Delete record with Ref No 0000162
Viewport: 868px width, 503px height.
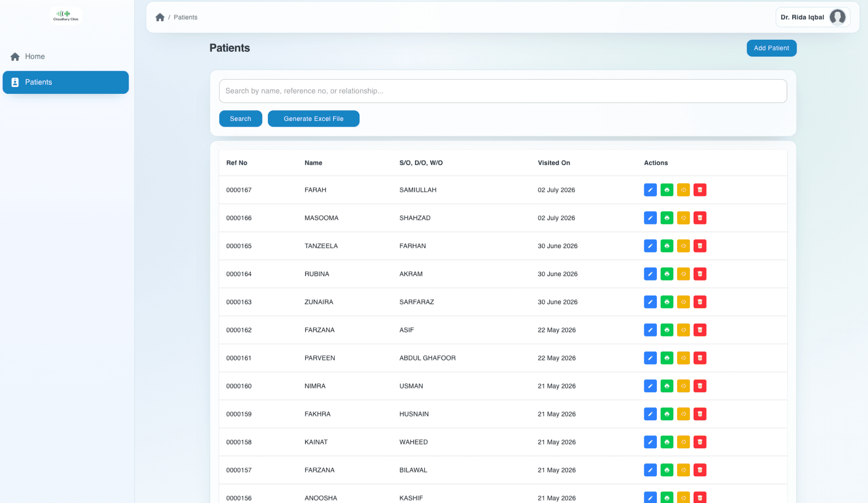pos(699,330)
